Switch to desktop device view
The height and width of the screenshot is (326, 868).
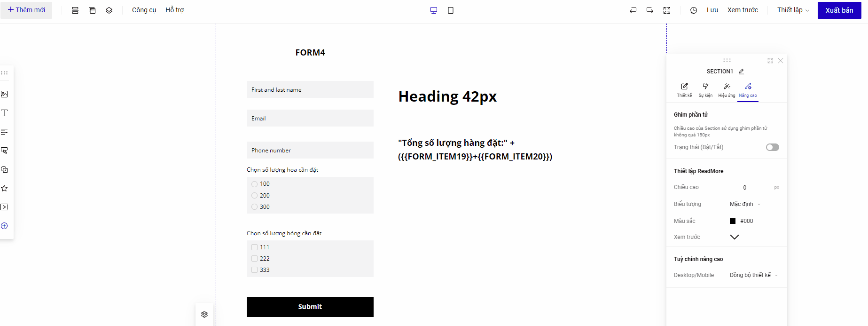(x=434, y=10)
